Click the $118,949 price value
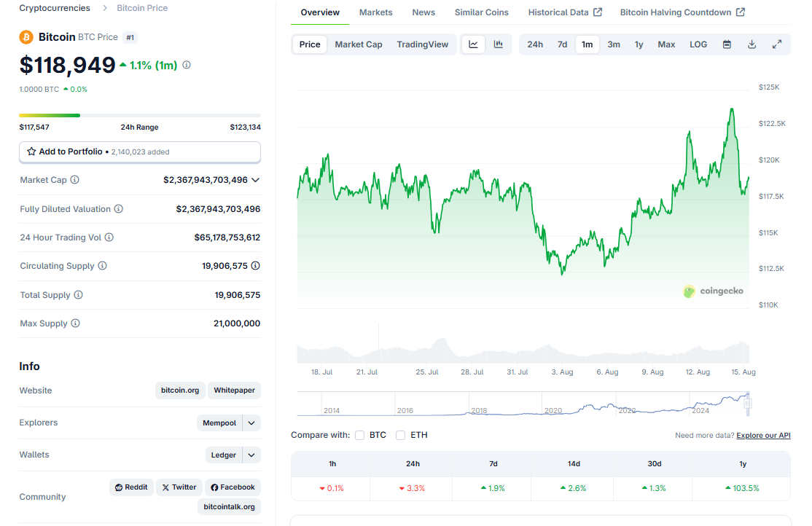Viewport: 812px width, 526px height. coord(67,65)
